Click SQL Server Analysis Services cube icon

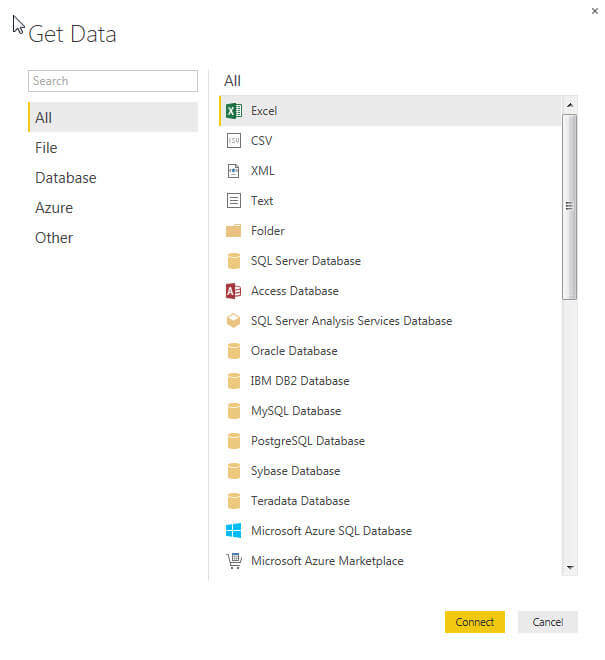pos(234,321)
